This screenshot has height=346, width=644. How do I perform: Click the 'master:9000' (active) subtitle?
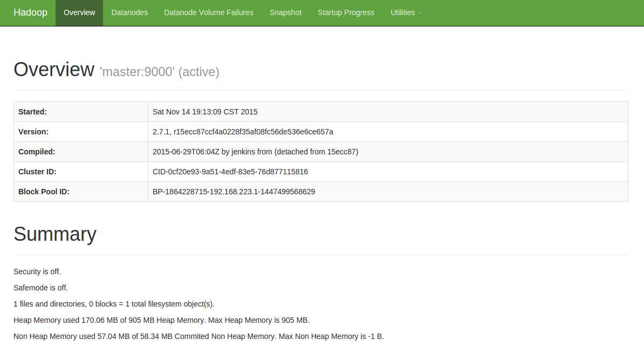coord(159,72)
